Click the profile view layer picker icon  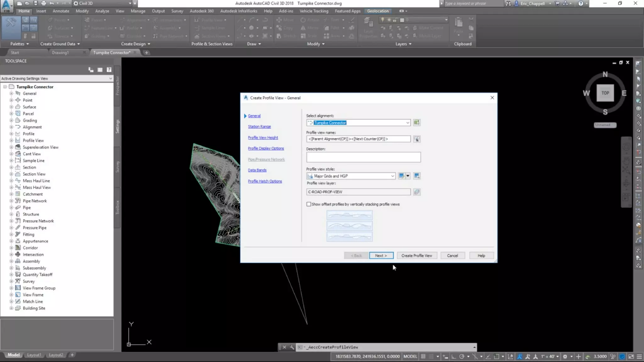pos(417,192)
